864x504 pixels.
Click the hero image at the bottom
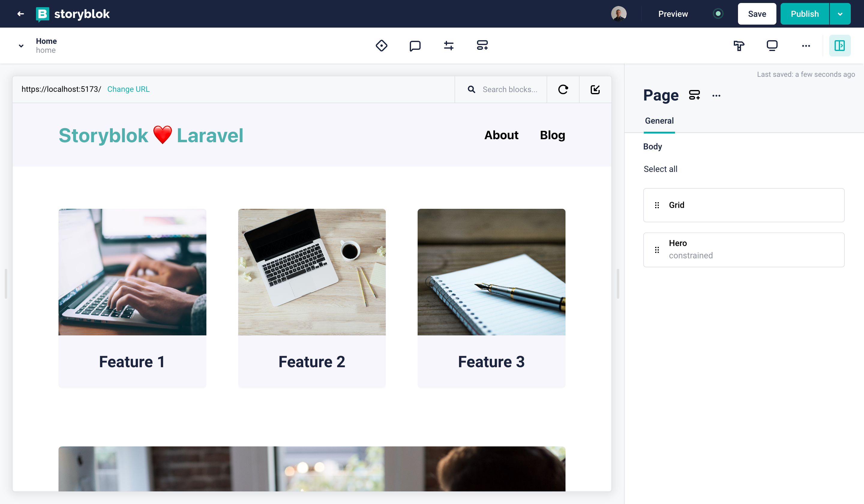pos(312,468)
